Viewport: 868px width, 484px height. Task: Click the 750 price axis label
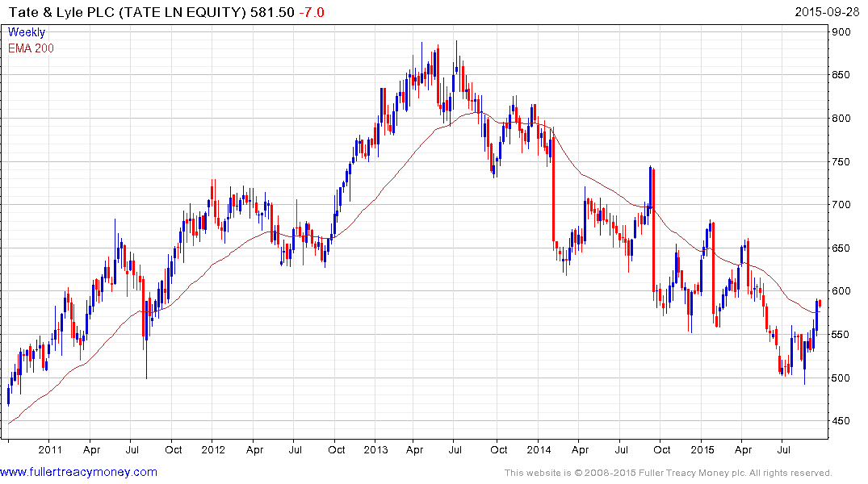[841, 162]
